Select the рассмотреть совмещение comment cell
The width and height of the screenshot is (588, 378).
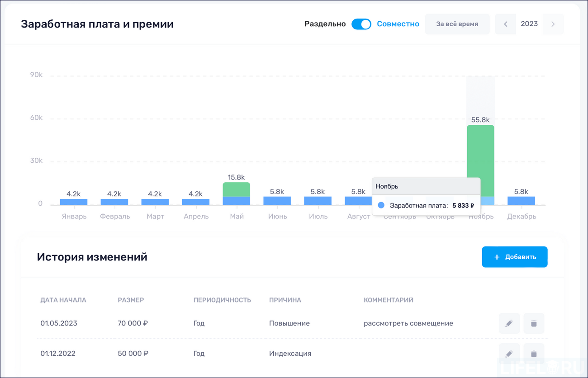[408, 323]
